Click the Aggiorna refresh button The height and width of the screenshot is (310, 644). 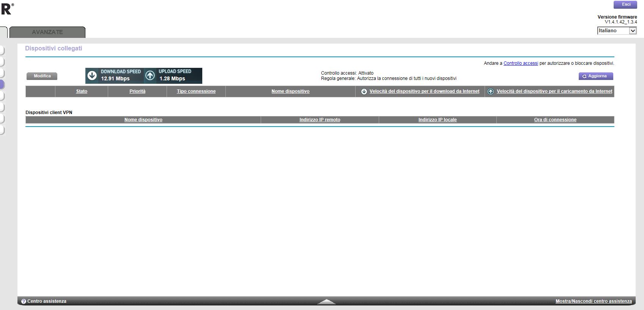tap(596, 76)
